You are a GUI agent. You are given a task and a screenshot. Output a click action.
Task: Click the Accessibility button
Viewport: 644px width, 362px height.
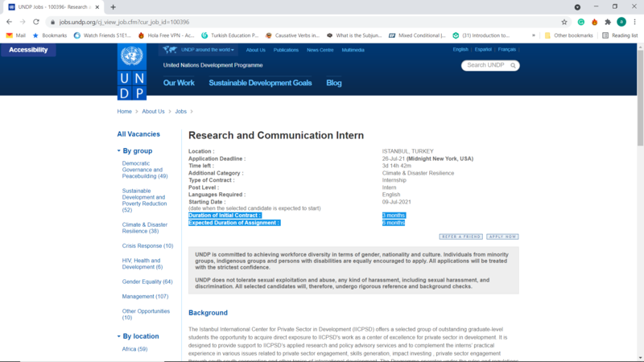click(x=28, y=50)
